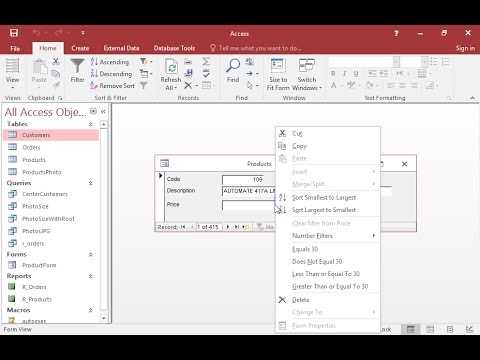Toggle the Bold formatting button
This screenshot has width=480, height=360.
click(x=333, y=74)
